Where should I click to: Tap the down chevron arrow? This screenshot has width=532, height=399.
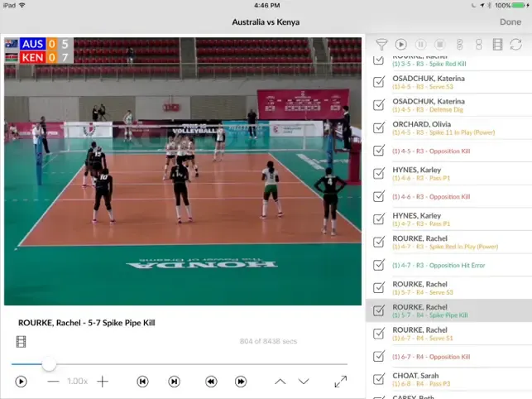(304, 382)
